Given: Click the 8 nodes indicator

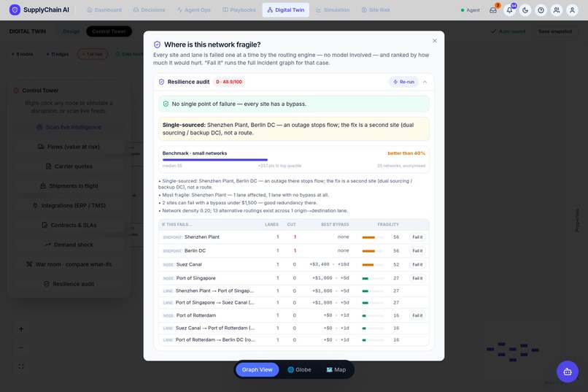Looking at the screenshot, I should tap(23, 54).
